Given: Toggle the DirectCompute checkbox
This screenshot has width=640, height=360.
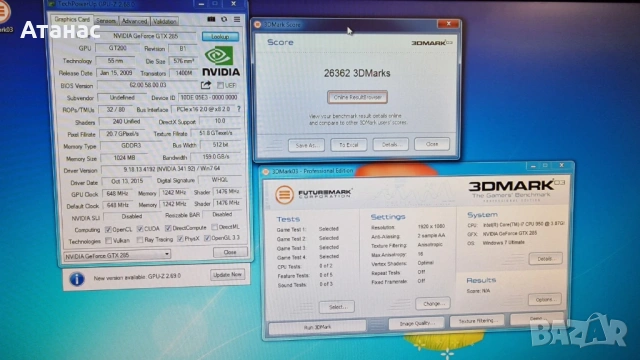Looking at the screenshot, I should coord(168,228).
